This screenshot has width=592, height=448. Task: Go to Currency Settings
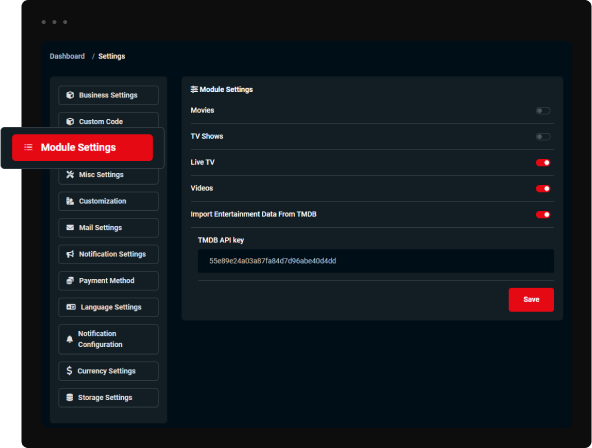[108, 371]
